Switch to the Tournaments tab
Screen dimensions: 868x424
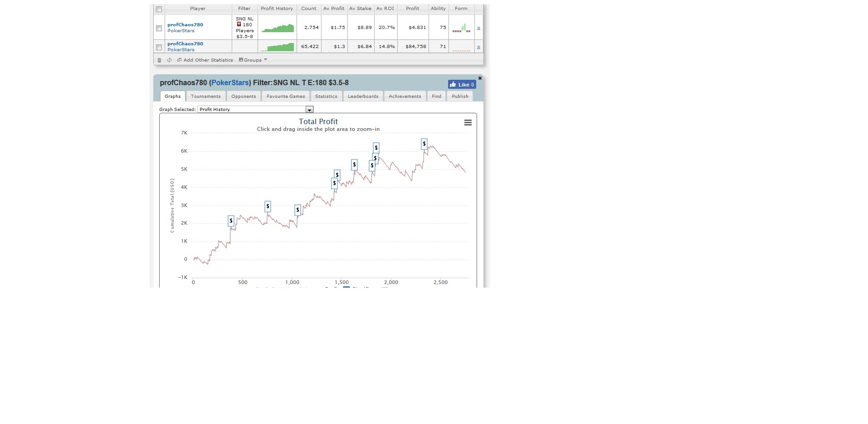coord(206,96)
